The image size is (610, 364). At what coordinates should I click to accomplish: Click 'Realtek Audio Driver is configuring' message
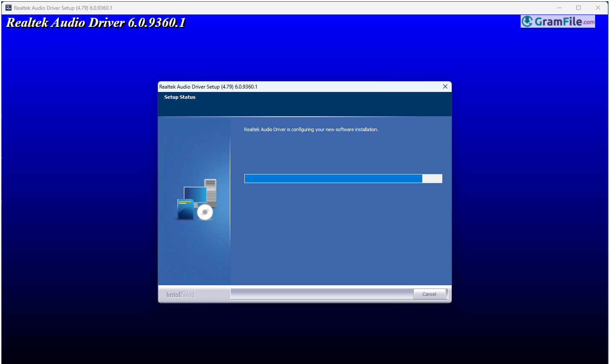(x=311, y=129)
